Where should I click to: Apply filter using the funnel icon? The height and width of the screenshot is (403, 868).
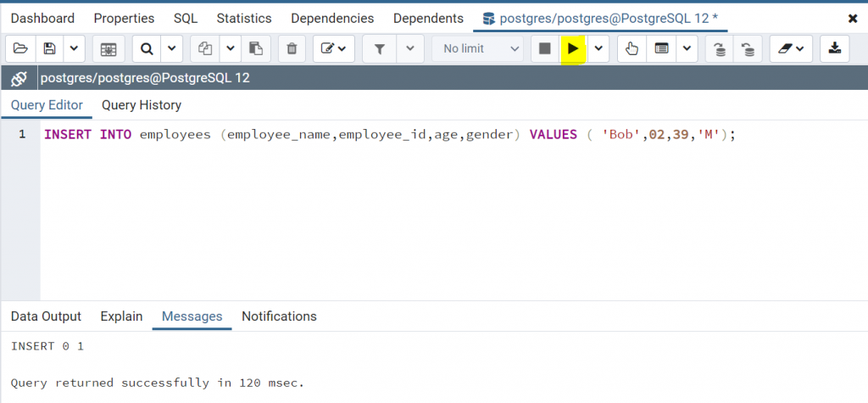point(380,48)
